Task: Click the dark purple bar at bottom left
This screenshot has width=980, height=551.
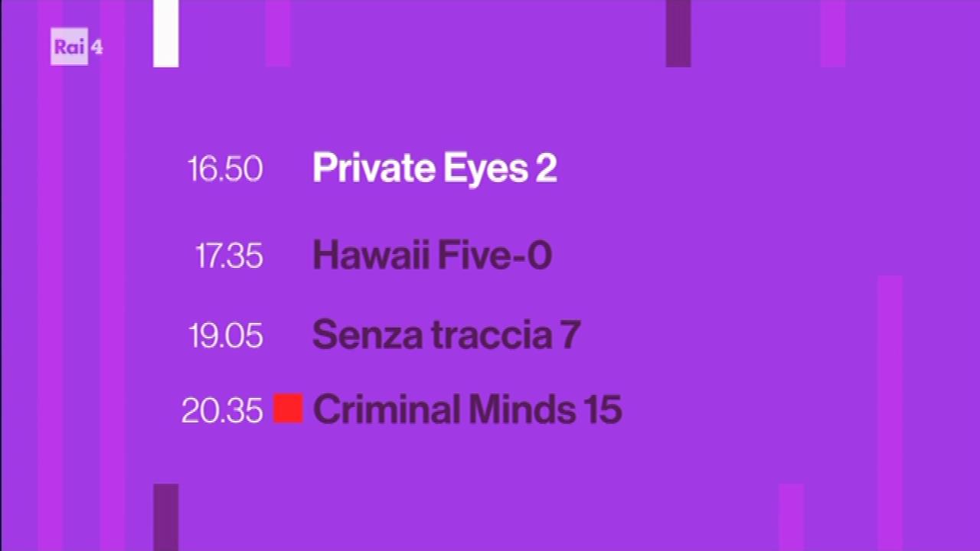Action: [166, 517]
